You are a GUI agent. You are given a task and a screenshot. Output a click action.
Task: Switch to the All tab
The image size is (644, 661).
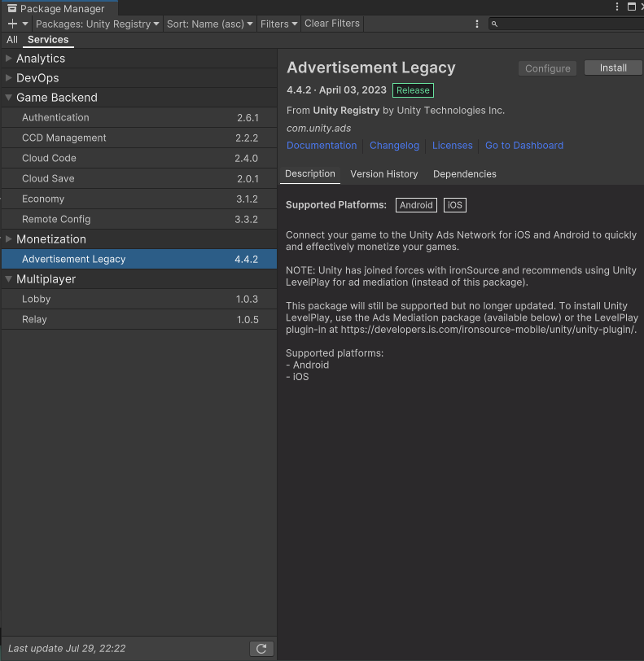12,40
